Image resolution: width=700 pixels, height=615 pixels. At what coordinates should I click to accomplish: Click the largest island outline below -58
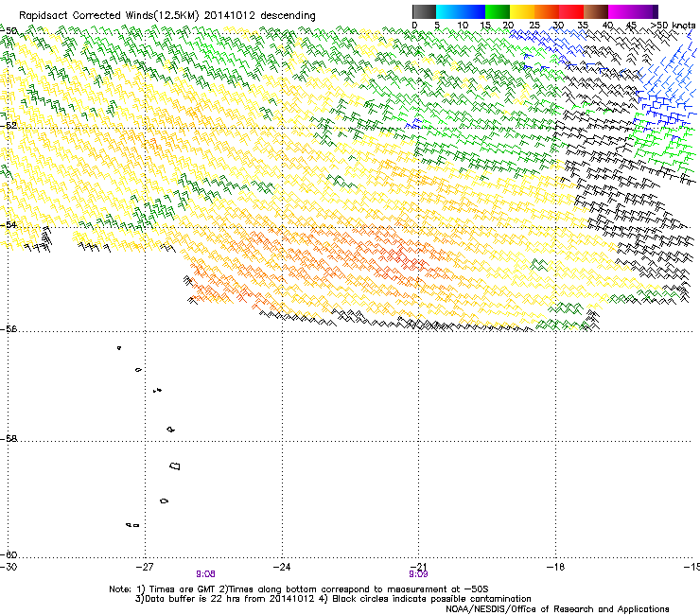point(175,466)
